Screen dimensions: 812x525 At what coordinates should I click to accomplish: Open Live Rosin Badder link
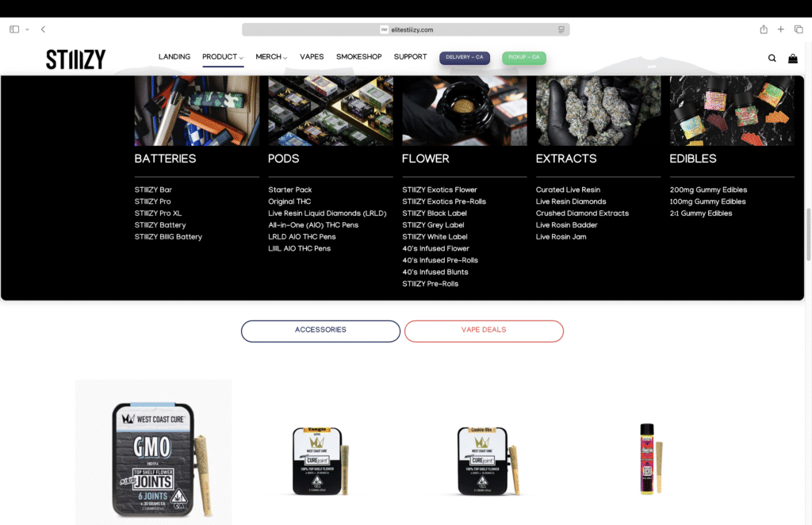click(x=566, y=225)
